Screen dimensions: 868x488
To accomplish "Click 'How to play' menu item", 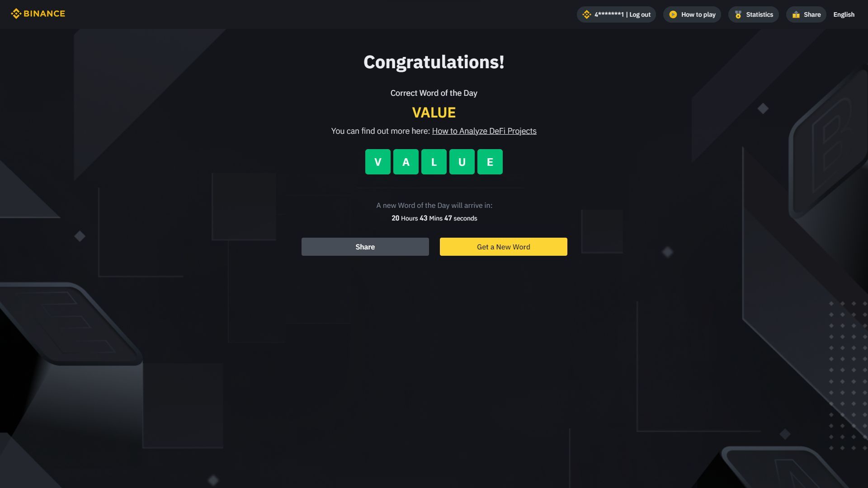I will point(692,14).
